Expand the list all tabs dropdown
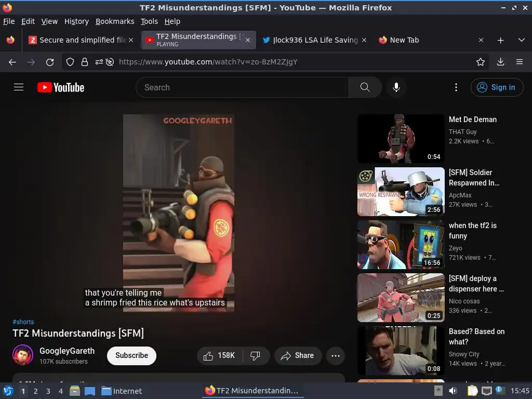The height and width of the screenshot is (399, 532). (x=522, y=40)
